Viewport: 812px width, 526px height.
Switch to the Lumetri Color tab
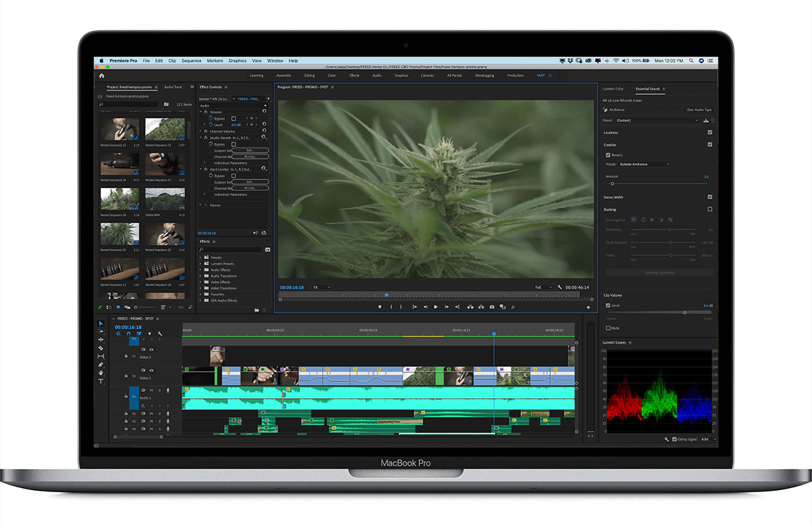pos(613,89)
